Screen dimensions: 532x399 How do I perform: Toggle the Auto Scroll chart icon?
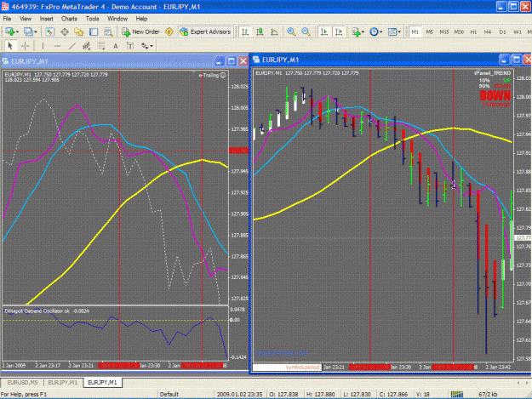[x=324, y=31]
